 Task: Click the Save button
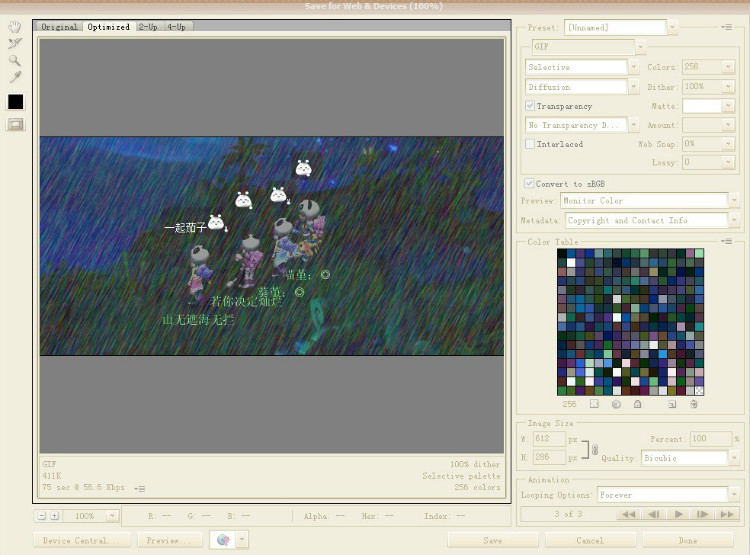point(493,541)
